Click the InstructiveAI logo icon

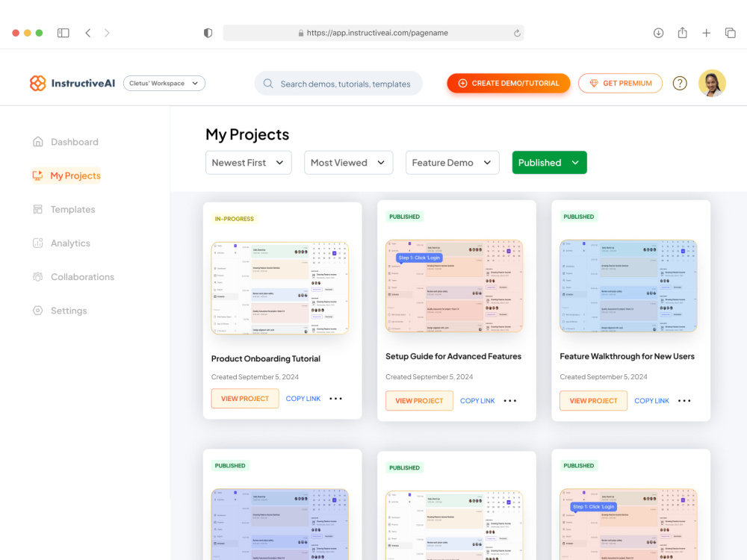coord(37,84)
